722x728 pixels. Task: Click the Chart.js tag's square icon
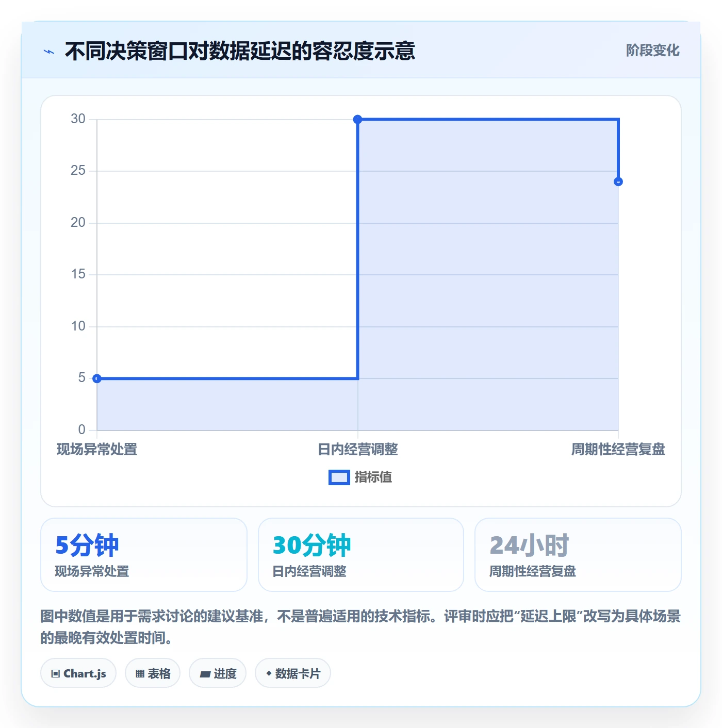[56, 674]
